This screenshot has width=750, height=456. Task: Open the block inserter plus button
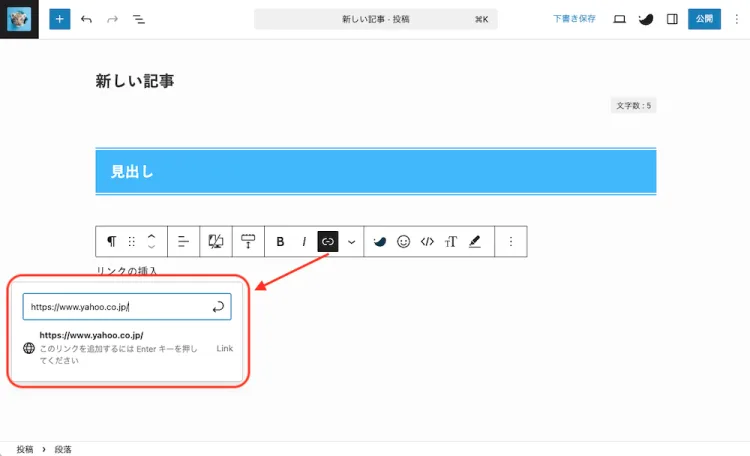[59, 19]
